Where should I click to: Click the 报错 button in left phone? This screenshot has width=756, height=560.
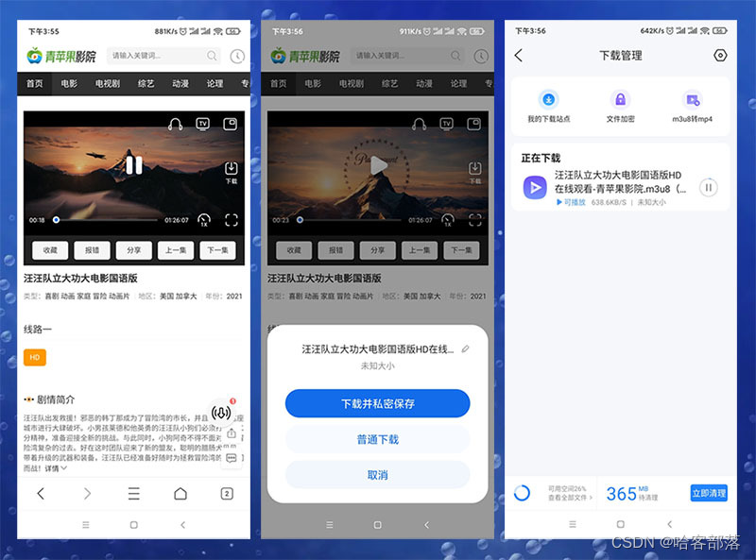pyautogui.click(x=92, y=250)
